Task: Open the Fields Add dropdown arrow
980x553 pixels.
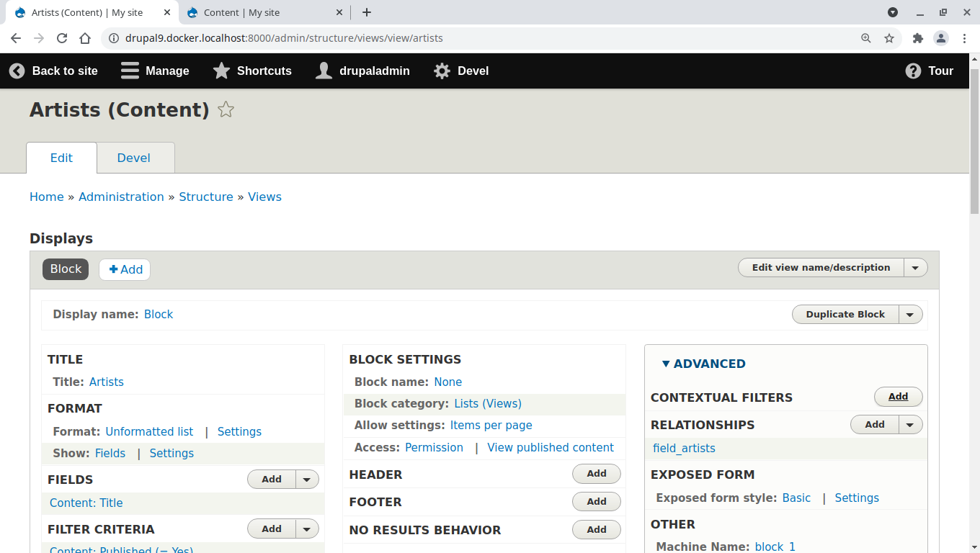Action: 306,479
